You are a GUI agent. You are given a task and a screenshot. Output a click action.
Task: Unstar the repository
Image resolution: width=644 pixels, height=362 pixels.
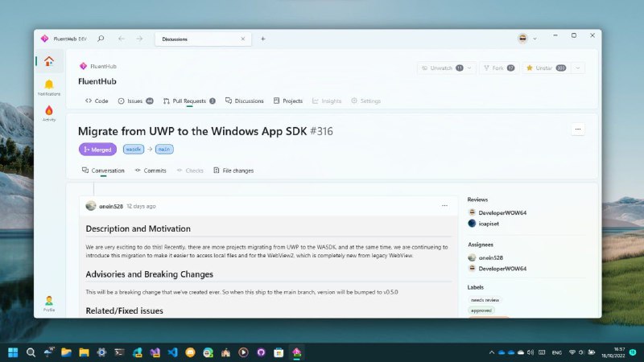[546, 68]
